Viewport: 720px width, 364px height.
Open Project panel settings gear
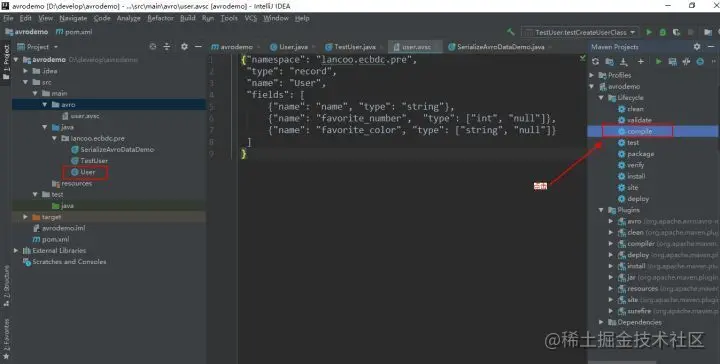[184, 47]
